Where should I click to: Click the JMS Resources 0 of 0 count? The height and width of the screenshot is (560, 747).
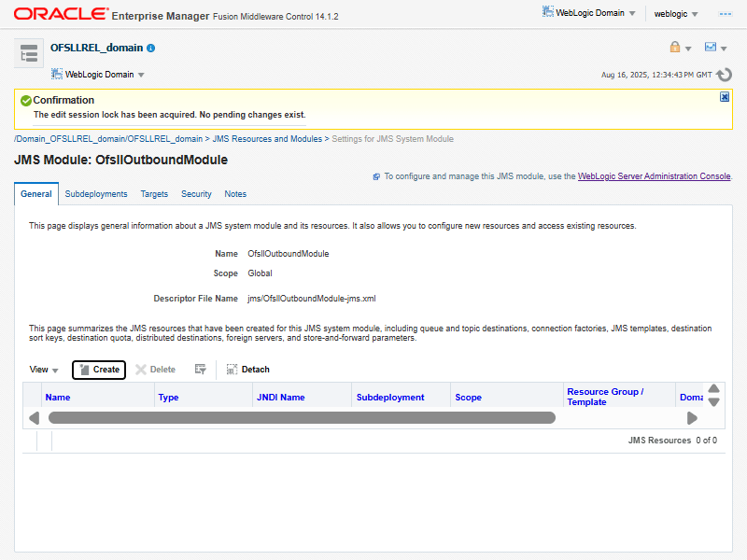[x=672, y=441]
